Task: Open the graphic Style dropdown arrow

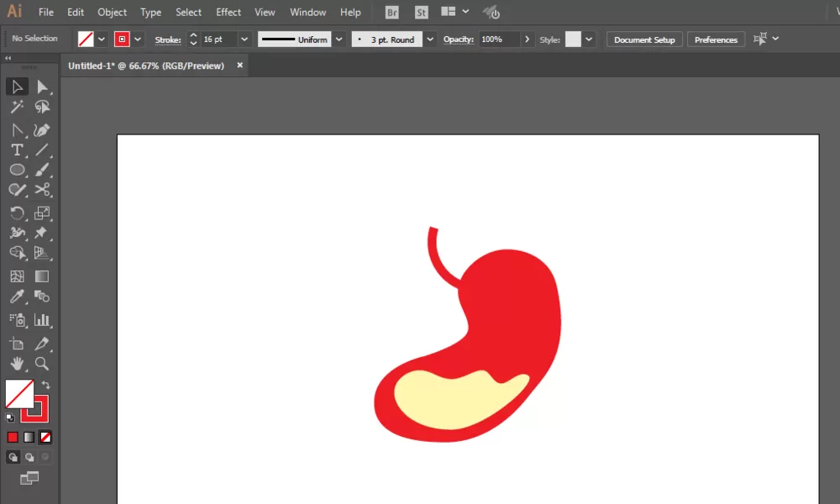Action: tap(589, 39)
